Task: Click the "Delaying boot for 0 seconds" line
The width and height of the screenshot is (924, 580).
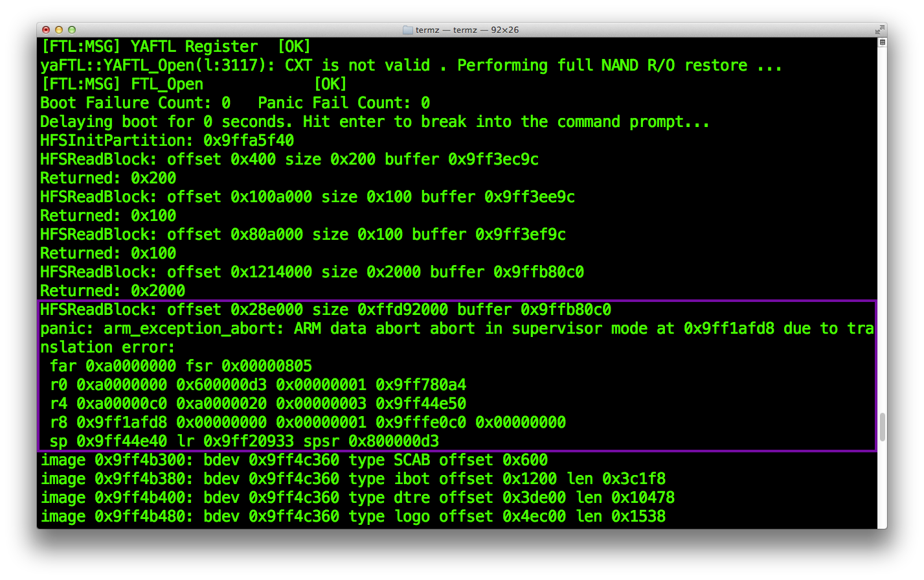Action: [375, 122]
